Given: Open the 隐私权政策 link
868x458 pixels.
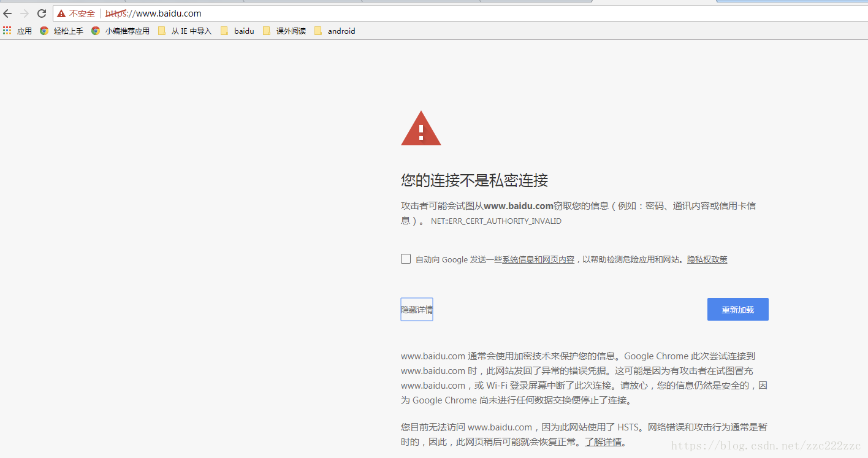Looking at the screenshot, I should [707, 259].
